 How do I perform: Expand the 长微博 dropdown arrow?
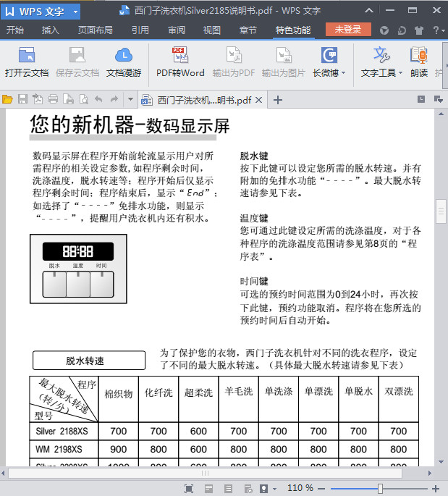[x=343, y=73]
